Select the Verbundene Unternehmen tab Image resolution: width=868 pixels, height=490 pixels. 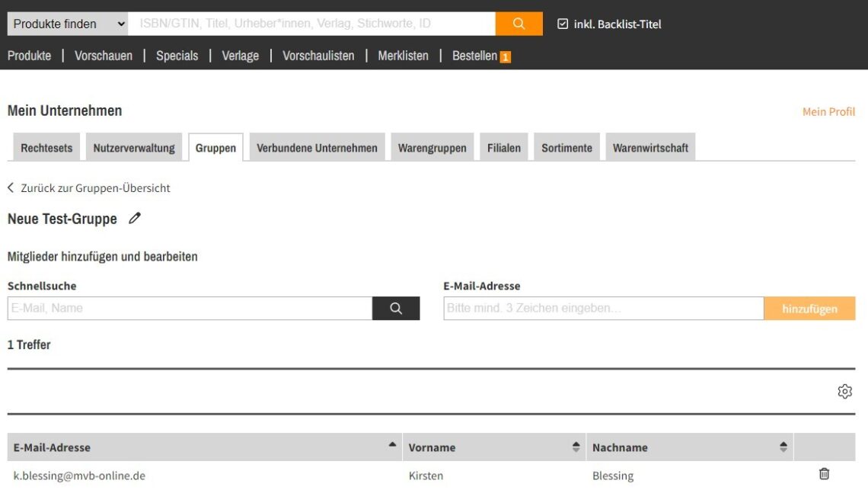tap(317, 148)
